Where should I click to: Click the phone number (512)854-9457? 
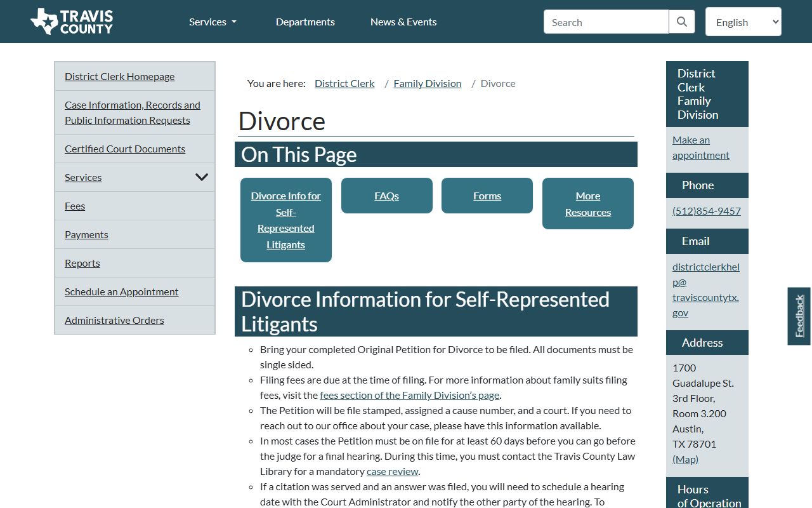(x=707, y=211)
